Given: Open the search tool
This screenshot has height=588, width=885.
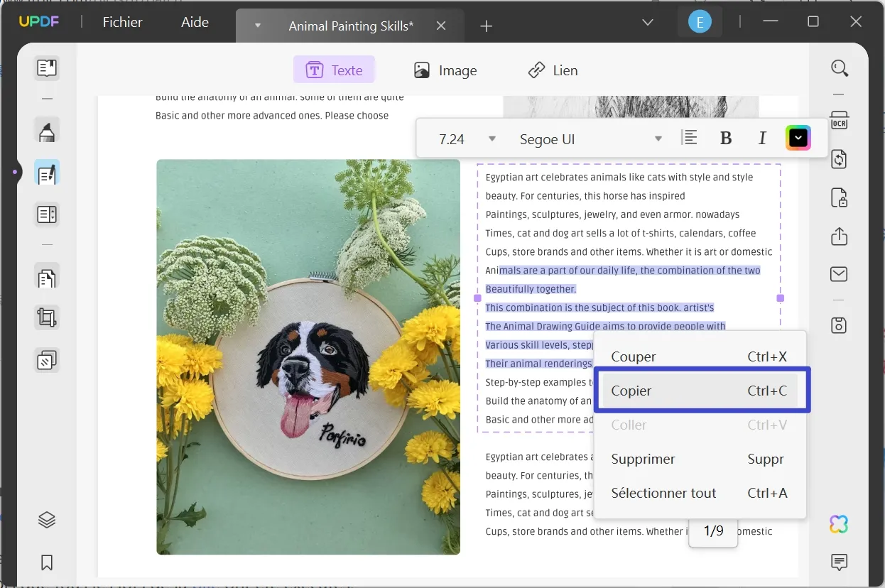Looking at the screenshot, I should (x=840, y=67).
